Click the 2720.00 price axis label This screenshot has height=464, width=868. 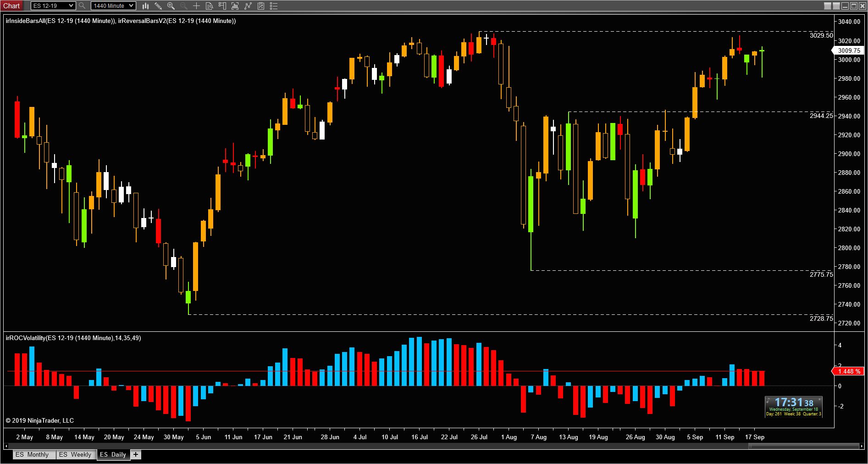click(x=849, y=323)
